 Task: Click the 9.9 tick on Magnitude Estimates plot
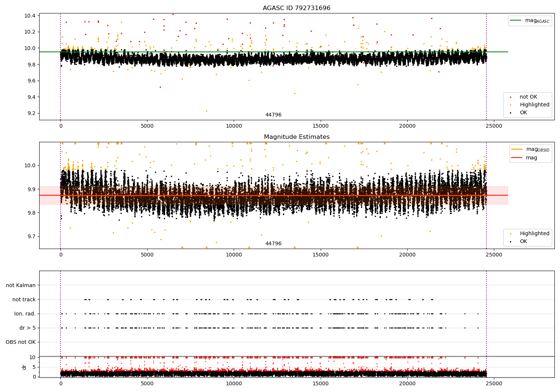[x=31, y=189]
